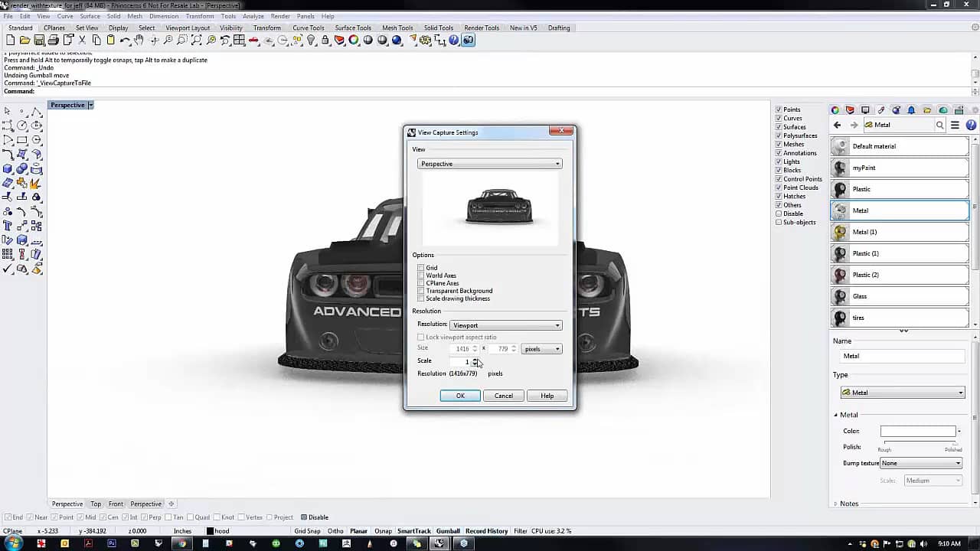This screenshot has height=551, width=980.
Task: Check the Grid option in capture settings
Action: [421, 268]
